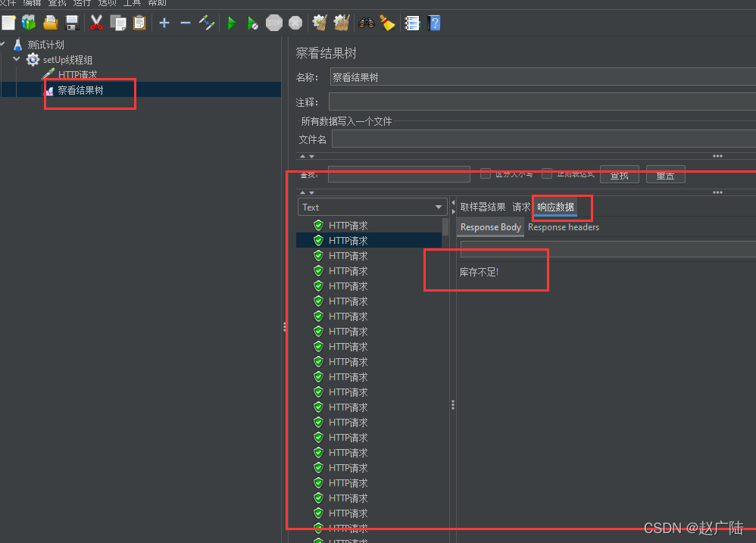756x543 pixels.
Task: Click the 重置 reset button
Action: point(665,175)
